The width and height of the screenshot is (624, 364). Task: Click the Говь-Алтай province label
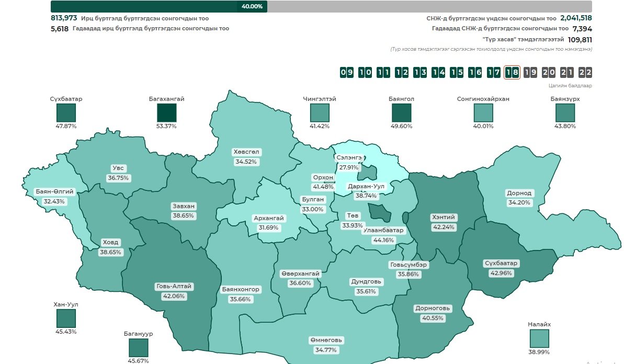174,286
